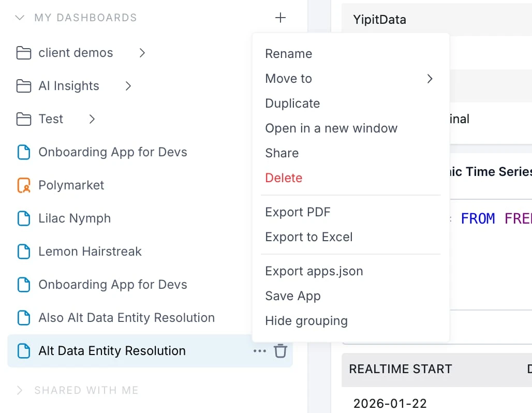Choose Delete in the context menu
Image resolution: width=532 pixels, height=413 pixels.
point(284,178)
